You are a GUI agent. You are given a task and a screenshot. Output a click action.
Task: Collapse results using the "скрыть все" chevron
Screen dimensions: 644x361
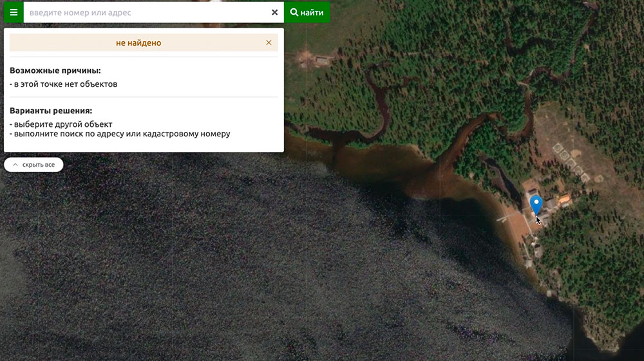15,165
